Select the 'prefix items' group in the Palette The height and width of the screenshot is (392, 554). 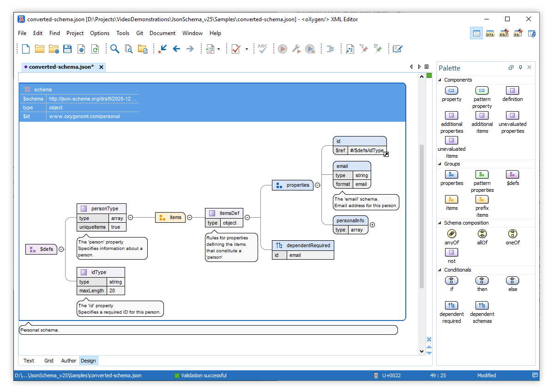(482, 206)
